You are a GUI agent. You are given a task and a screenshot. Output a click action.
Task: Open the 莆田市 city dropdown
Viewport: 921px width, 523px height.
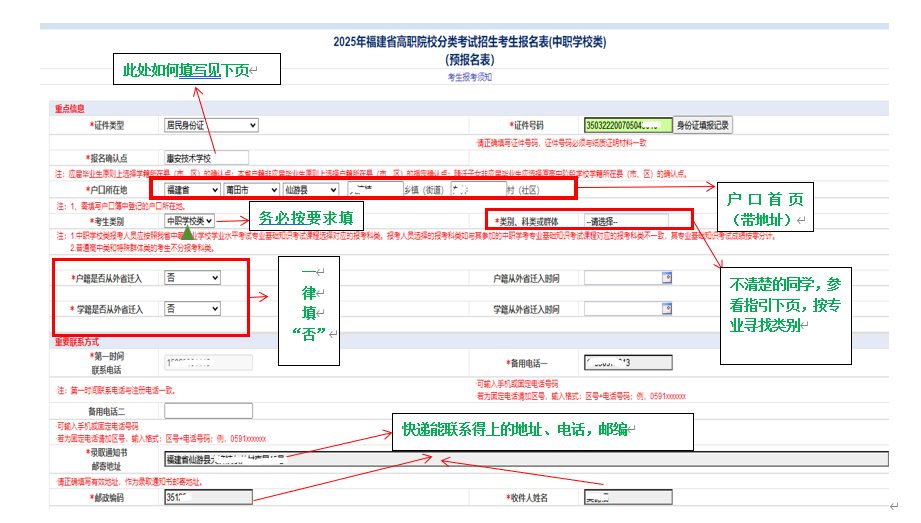[251, 189]
